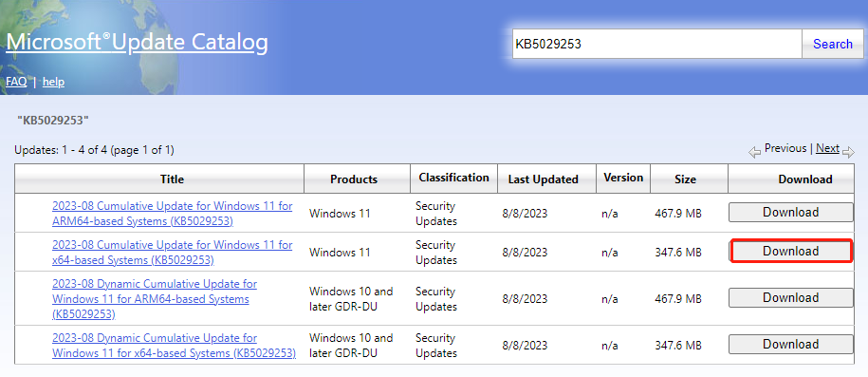Click the right arrow icon beside Next
The image size is (868, 377).
(x=848, y=152)
